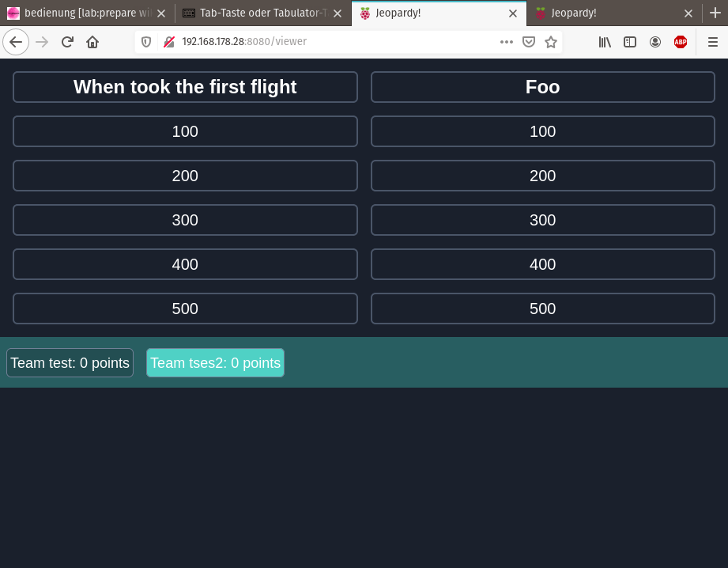The image size is (728, 568).
Task: Toggle the browser sidebar
Action: [x=629, y=42]
